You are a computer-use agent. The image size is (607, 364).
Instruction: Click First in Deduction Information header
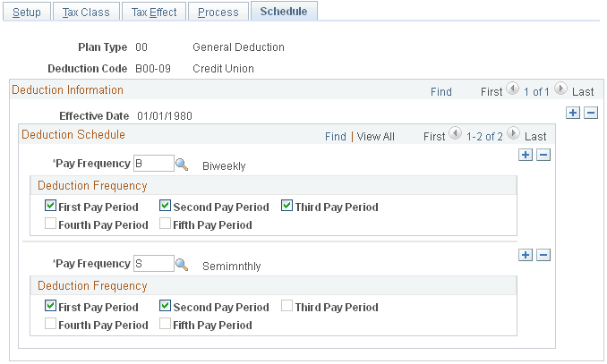(x=492, y=92)
